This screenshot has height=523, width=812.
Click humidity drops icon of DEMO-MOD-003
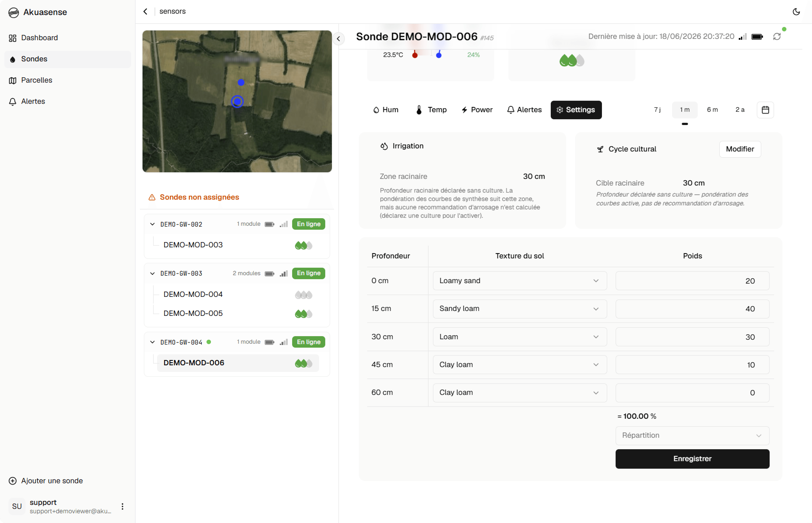point(304,246)
